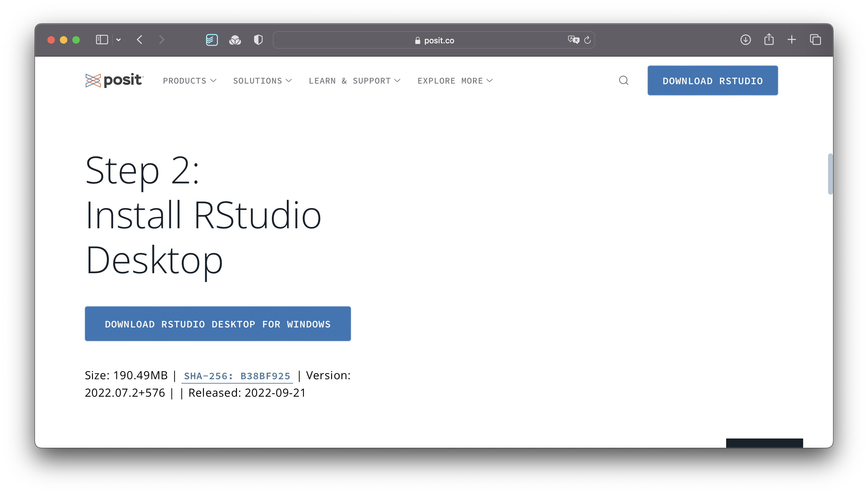Expand the SOLUTIONS dropdown menu
Screen dimensions: 868x494
point(262,80)
